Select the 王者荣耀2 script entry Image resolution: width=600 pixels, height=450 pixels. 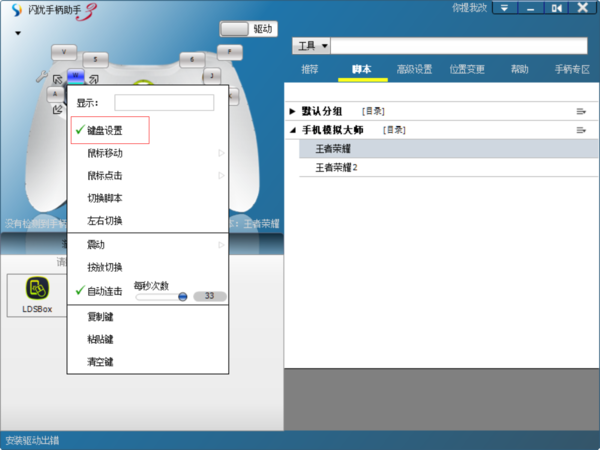[x=336, y=167]
